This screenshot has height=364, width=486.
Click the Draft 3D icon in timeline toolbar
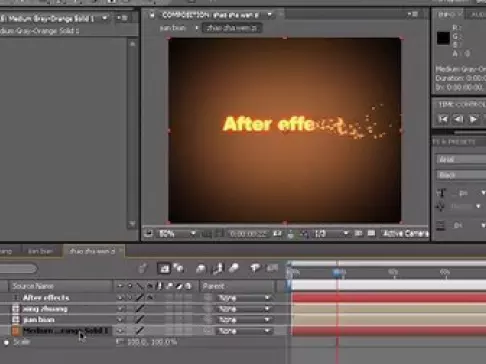(x=179, y=268)
